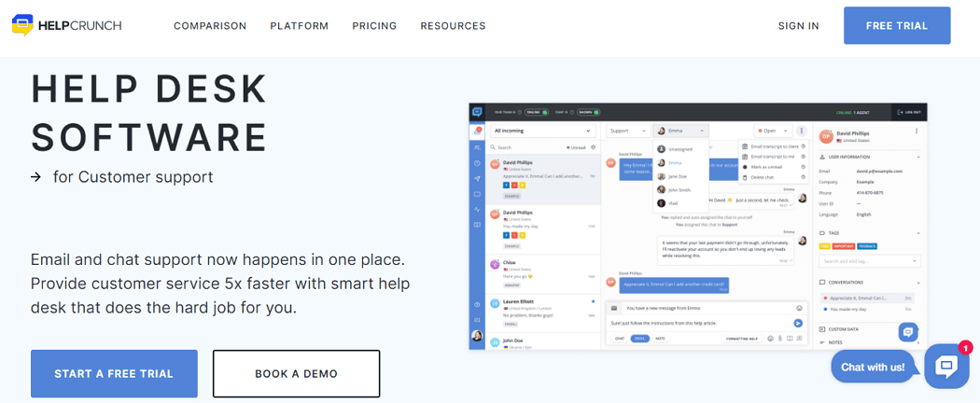This screenshot has width=980, height=403.
Task: Click the Sign In link
Action: pos(798,25)
